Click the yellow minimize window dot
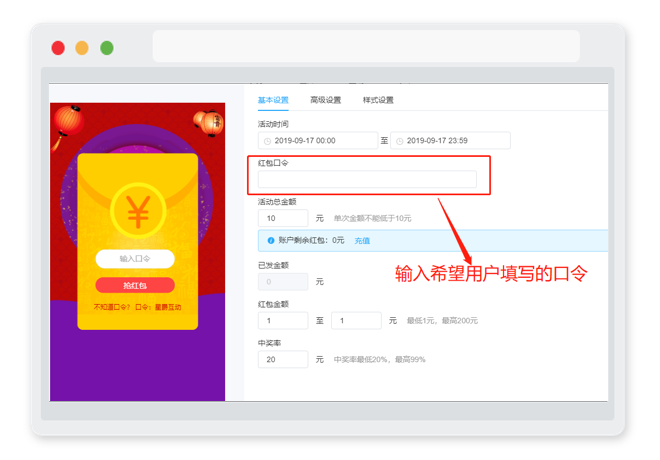 82,48
